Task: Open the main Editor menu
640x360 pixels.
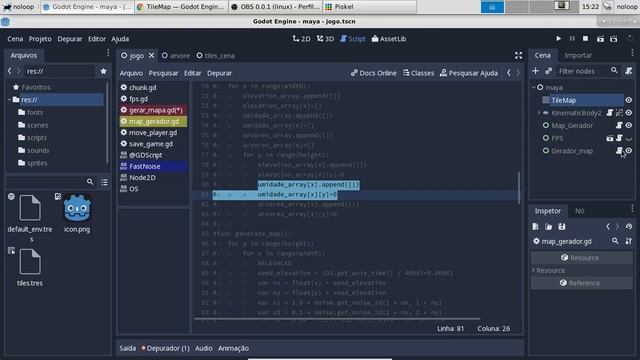Action: (97, 39)
